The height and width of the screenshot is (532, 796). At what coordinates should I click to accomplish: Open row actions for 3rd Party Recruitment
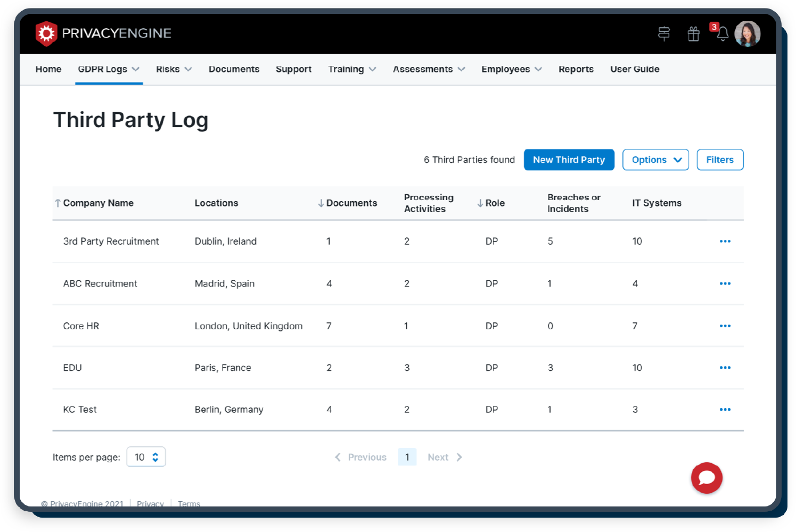tap(725, 241)
